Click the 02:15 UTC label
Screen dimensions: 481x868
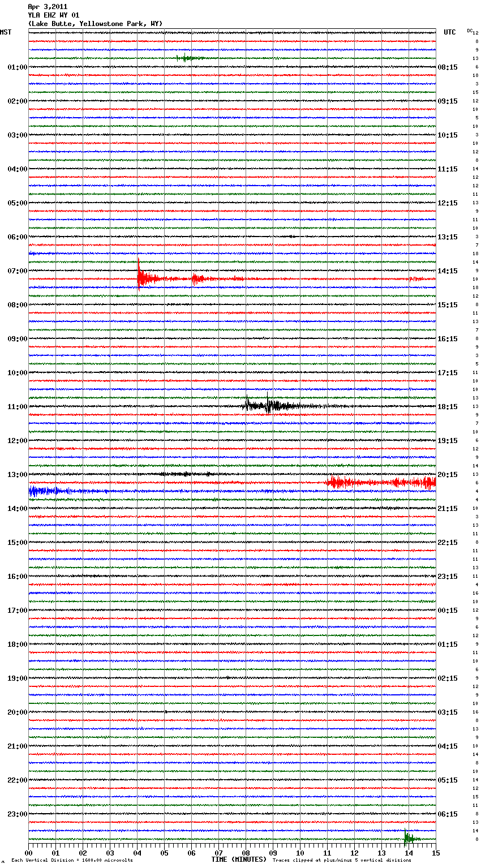pyautogui.click(x=448, y=678)
